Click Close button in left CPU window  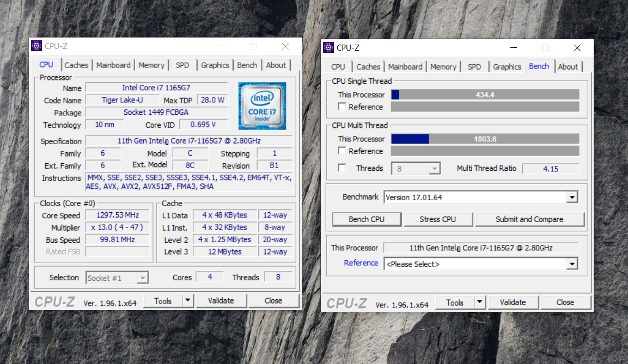273,300
